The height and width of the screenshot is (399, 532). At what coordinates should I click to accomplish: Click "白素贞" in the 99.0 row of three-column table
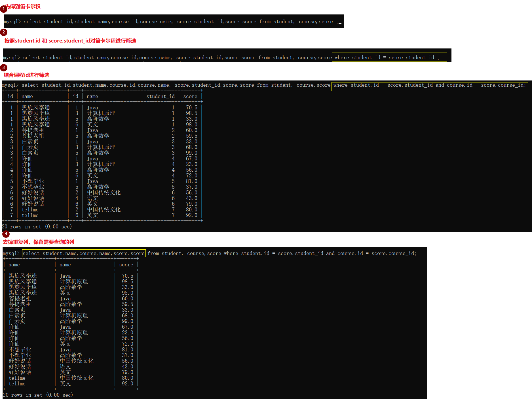coord(17,321)
